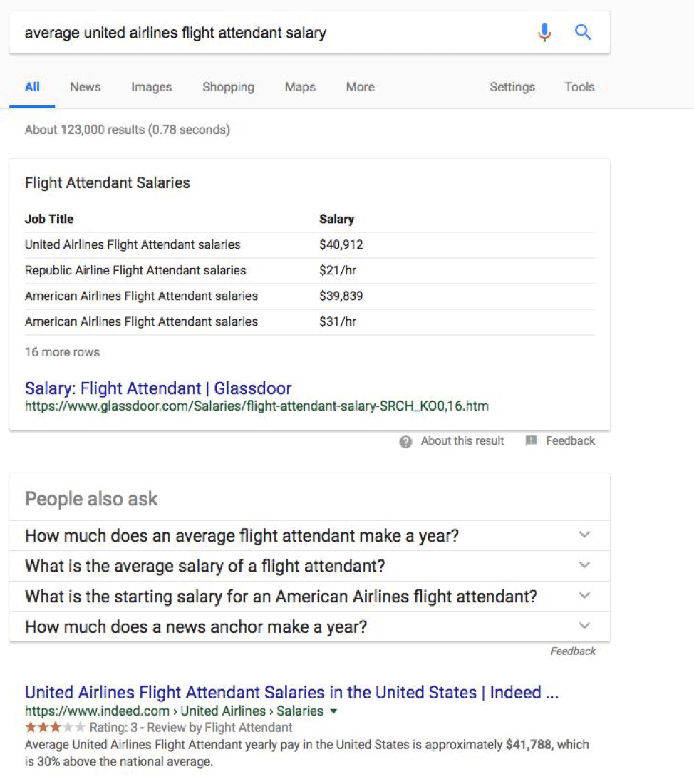Show the search Tools options
The image size is (694, 784).
pos(579,87)
